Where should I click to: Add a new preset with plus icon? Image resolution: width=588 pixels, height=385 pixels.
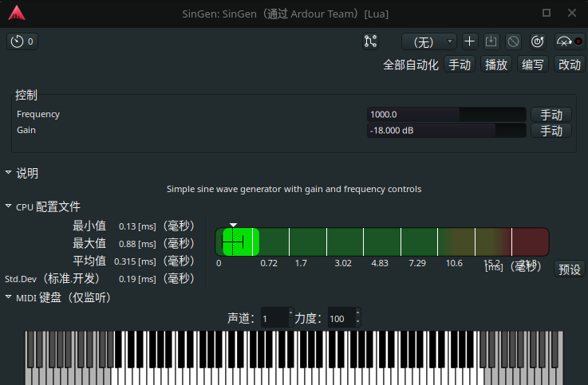[469, 41]
